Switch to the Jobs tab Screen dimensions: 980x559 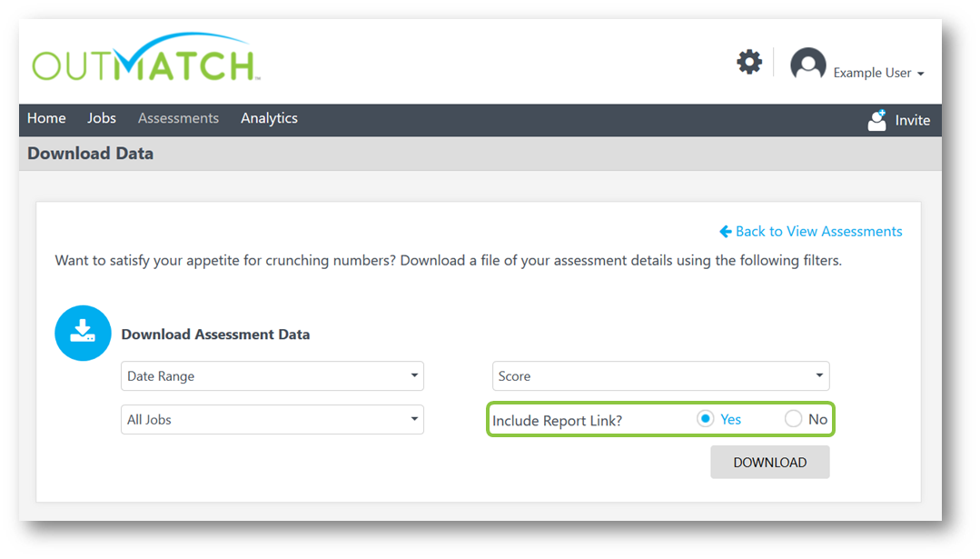101,118
